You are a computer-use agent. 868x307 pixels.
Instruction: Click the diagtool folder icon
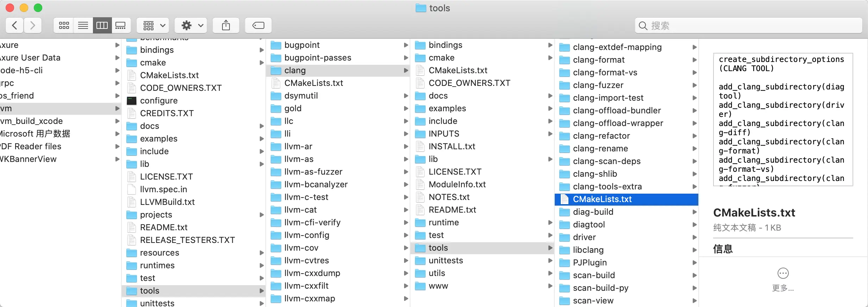tap(565, 225)
